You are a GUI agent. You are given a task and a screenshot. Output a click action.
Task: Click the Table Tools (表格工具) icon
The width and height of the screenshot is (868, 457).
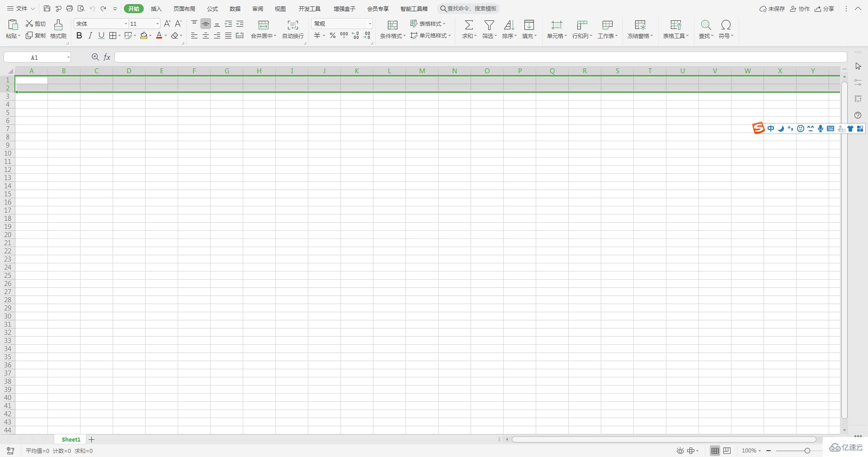tap(676, 24)
